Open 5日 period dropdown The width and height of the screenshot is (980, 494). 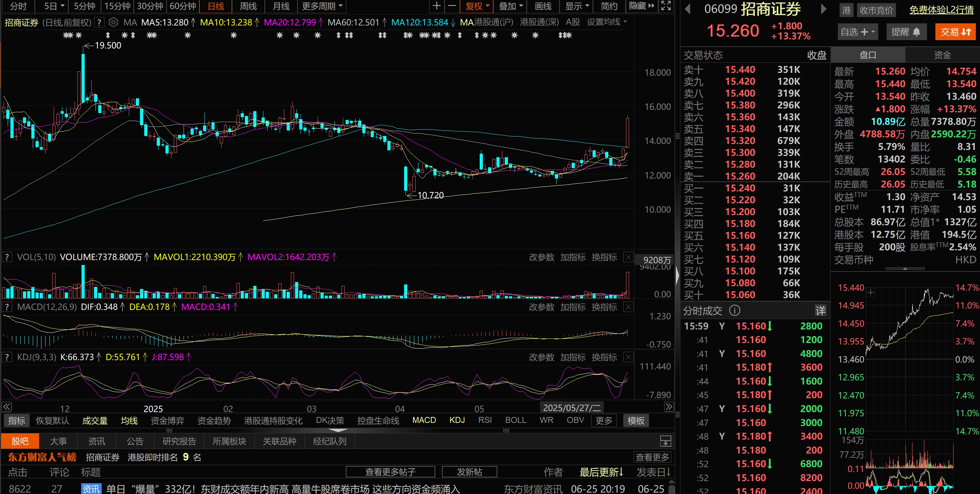tap(54, 6)
